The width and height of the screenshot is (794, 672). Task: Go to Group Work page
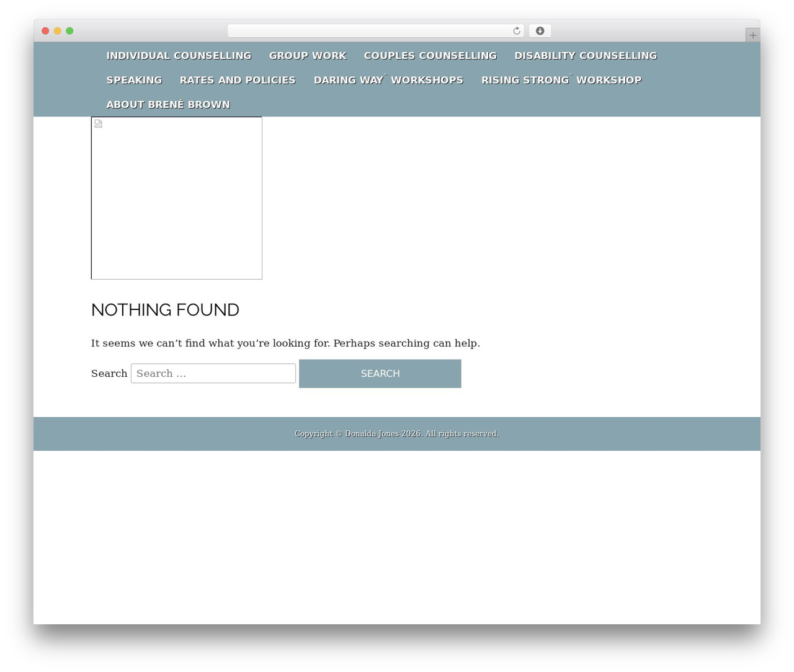click(308, 56)
